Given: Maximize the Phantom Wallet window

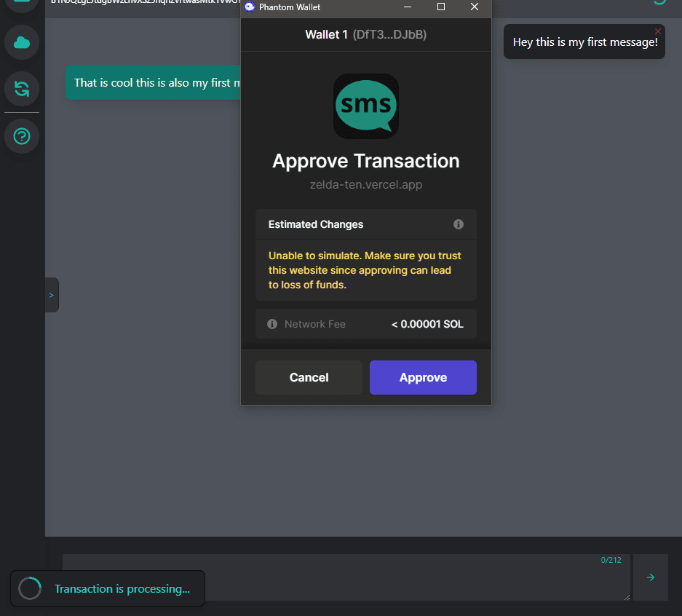Looking at the screenshot, I should 441,7.
